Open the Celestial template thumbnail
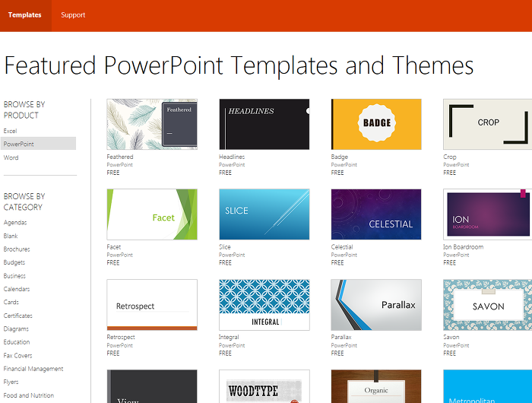Image resolution: width=532 pixels, height=403 pixels. pos(376,214)
